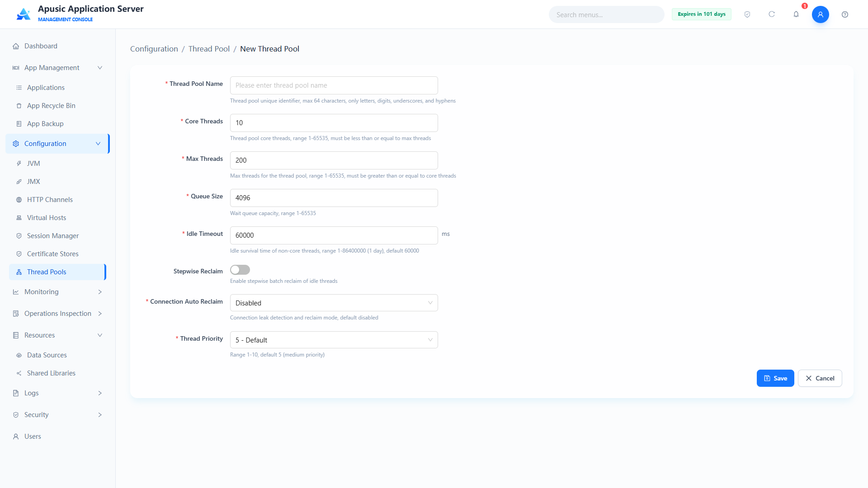
Task: Click the Search menus box
Action: [607, 14]
